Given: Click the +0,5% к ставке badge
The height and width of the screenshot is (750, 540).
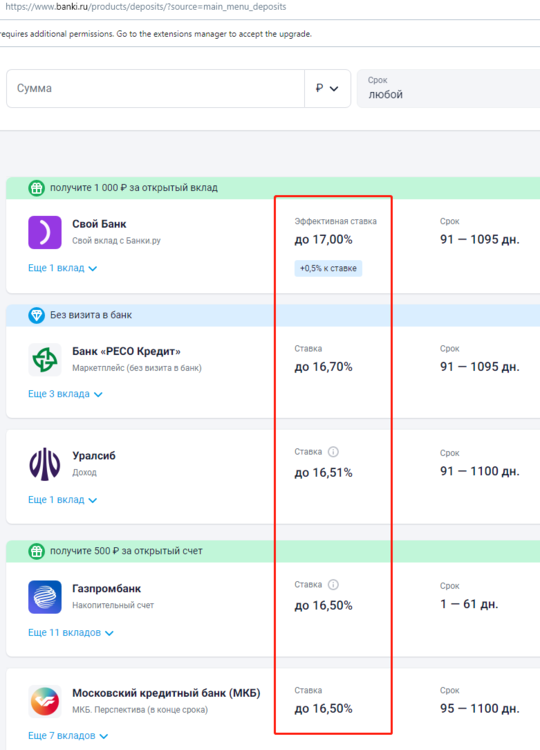Looking at the screenshot, I should click(328, 268).
